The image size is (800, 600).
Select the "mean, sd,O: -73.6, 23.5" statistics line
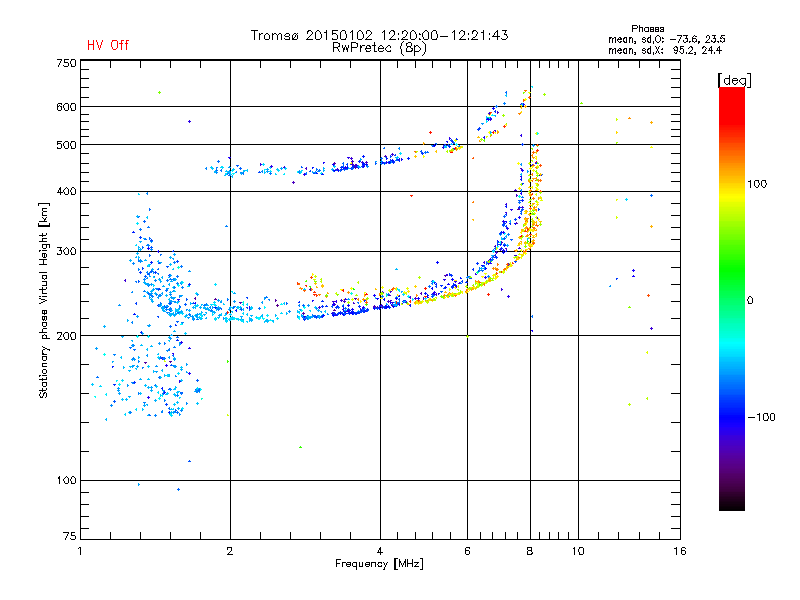667,39
